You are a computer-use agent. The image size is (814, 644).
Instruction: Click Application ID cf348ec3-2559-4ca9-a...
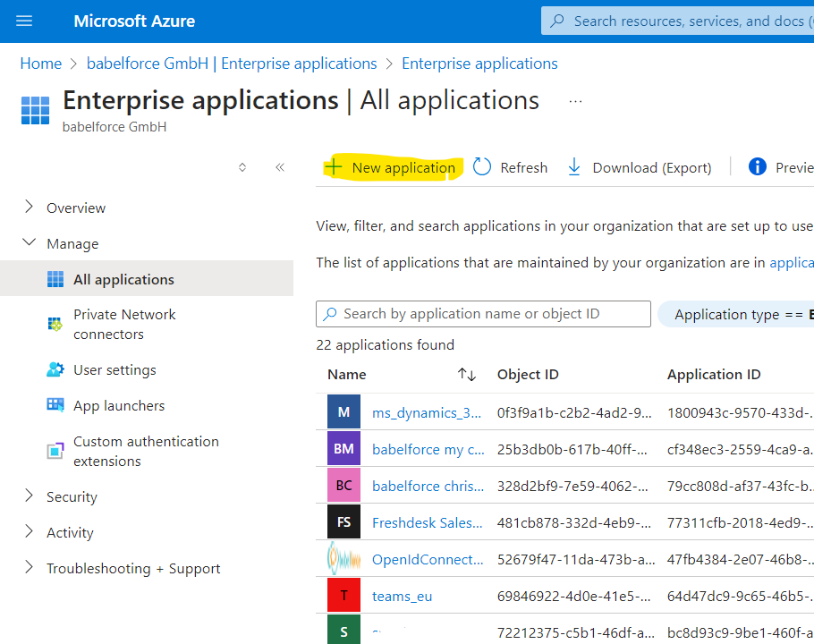point(741,449)
